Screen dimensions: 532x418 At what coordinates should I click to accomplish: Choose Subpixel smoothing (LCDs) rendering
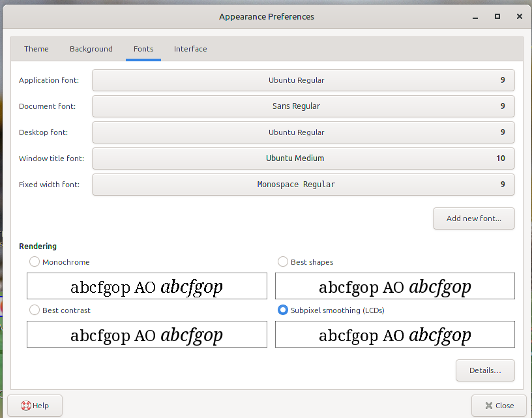(x=283, y=310)
